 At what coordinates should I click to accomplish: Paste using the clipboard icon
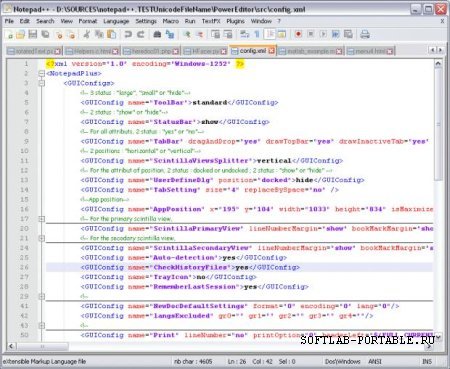pos(112,34)
